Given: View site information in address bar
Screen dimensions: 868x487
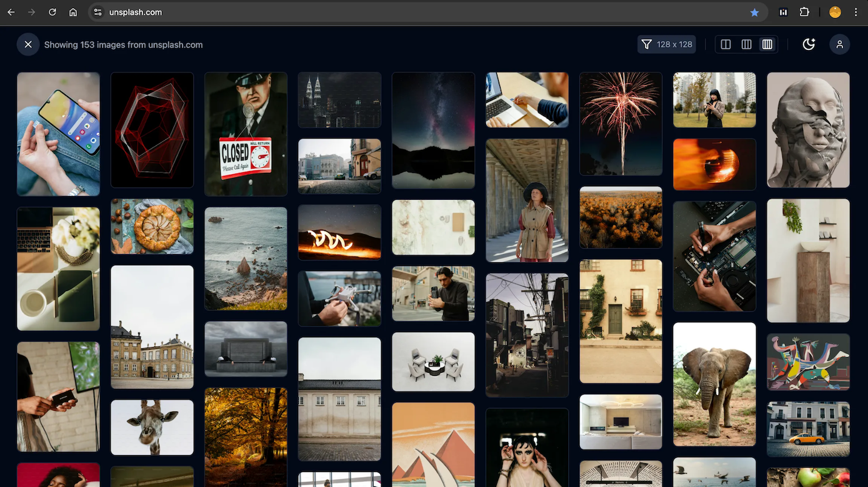Looking at the screenshot, I should coord(97,12).
